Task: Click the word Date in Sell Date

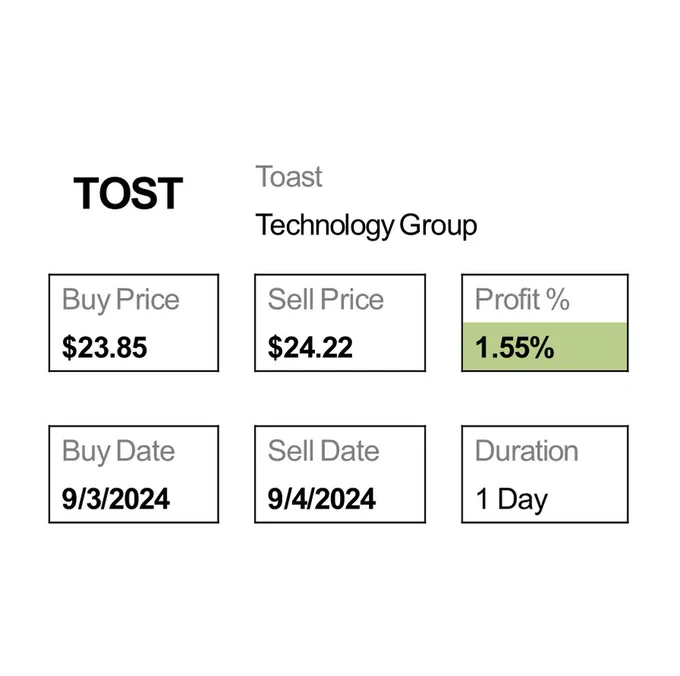Action: click(350, 451)
